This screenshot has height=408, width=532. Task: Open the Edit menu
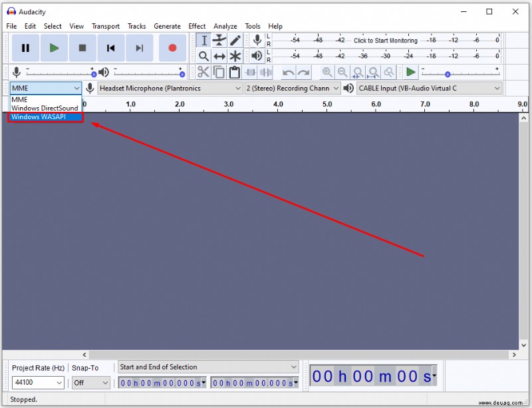30,26
